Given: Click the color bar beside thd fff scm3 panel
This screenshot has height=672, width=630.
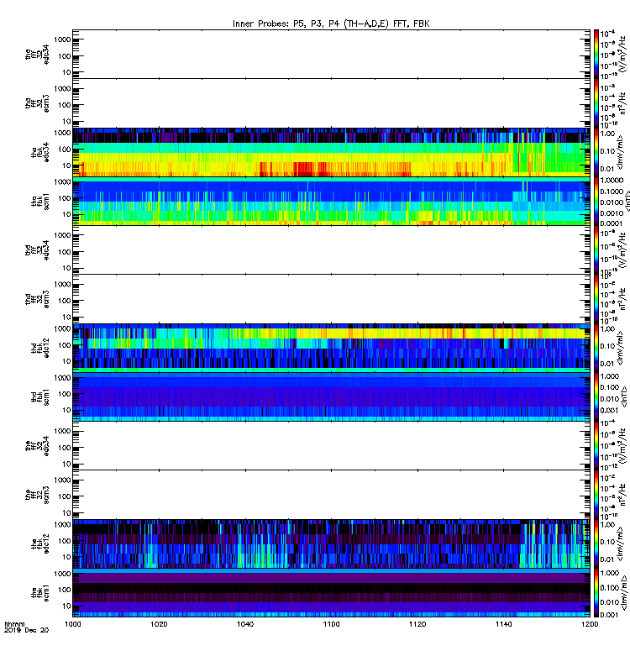Looking at the screenshot, I should (x=596, y=299).
